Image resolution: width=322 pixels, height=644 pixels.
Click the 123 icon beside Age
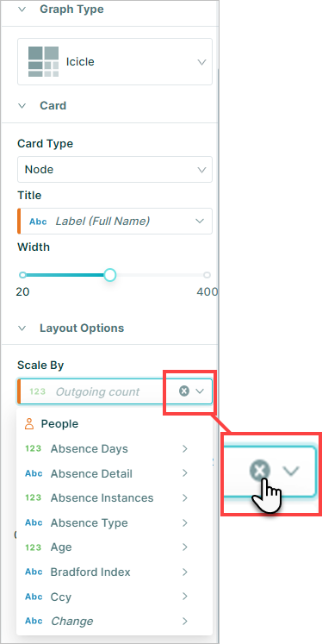point(34,547)
